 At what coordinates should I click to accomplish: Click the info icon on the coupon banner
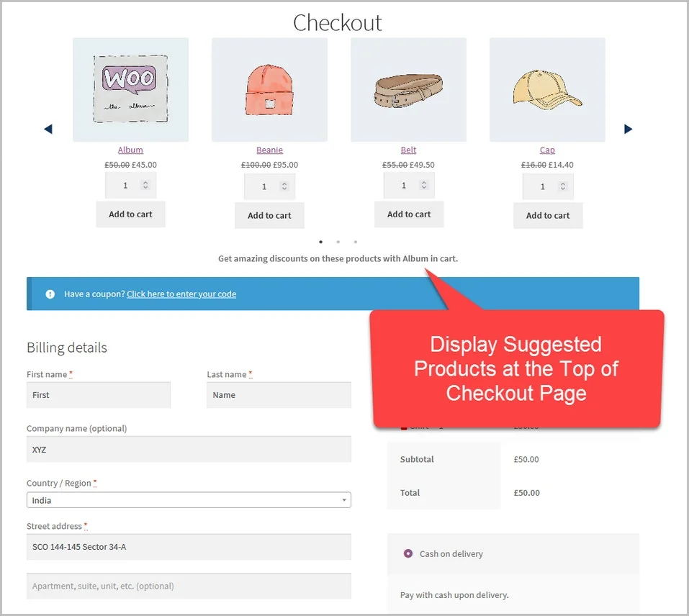50,294
